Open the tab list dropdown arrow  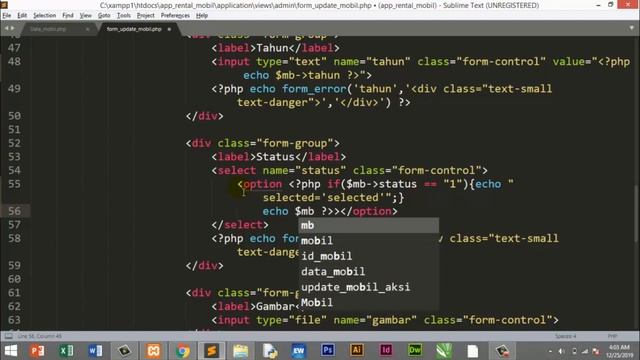pos(631,28)
